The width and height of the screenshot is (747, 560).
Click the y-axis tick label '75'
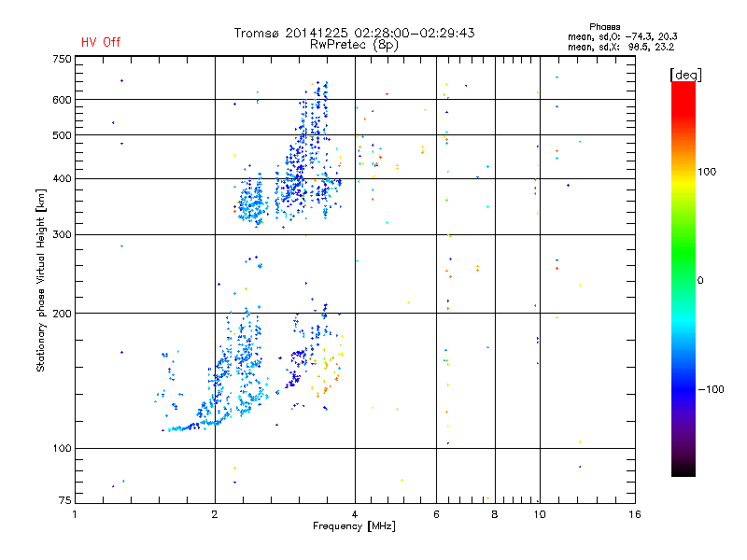click(65, 500)
